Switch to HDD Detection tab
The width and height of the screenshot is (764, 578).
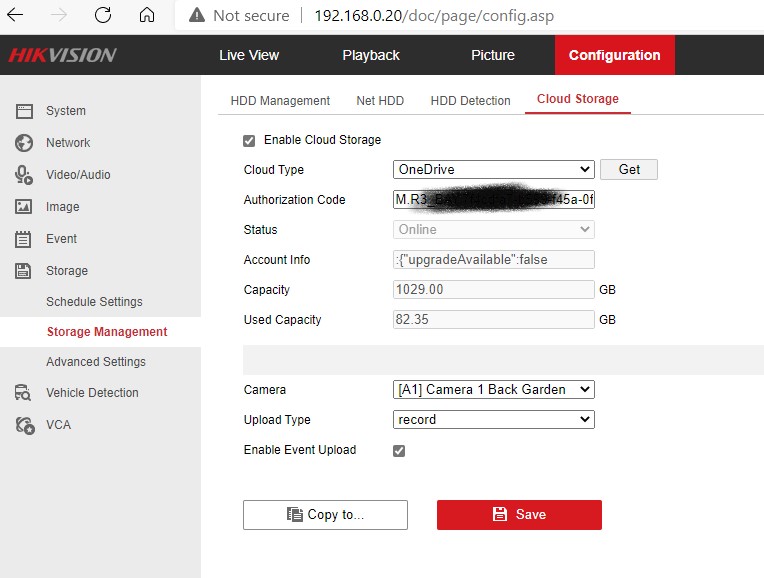471,101
